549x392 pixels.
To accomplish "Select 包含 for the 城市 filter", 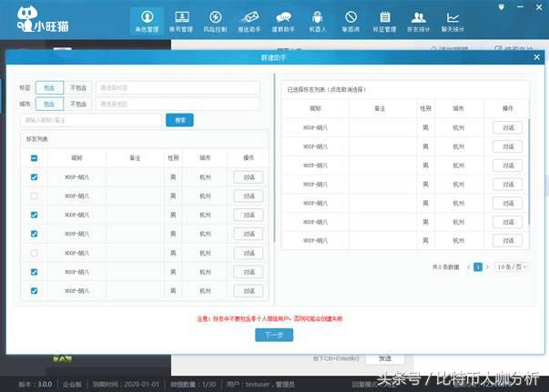I will [x=49, y=104].
